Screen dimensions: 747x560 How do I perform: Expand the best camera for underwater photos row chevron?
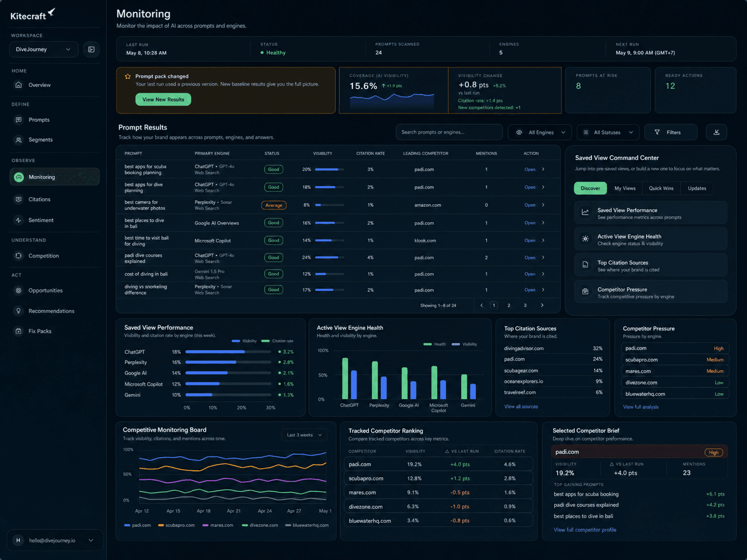click(x=543, y=205)
